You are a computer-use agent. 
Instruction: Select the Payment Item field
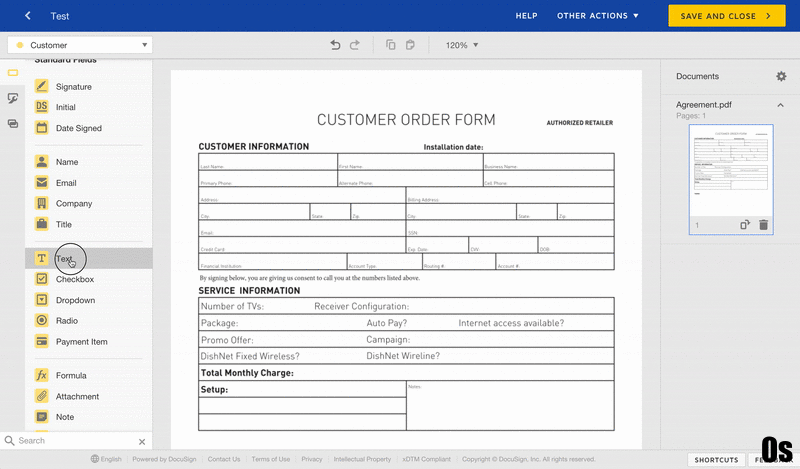[x=82, y=342]
